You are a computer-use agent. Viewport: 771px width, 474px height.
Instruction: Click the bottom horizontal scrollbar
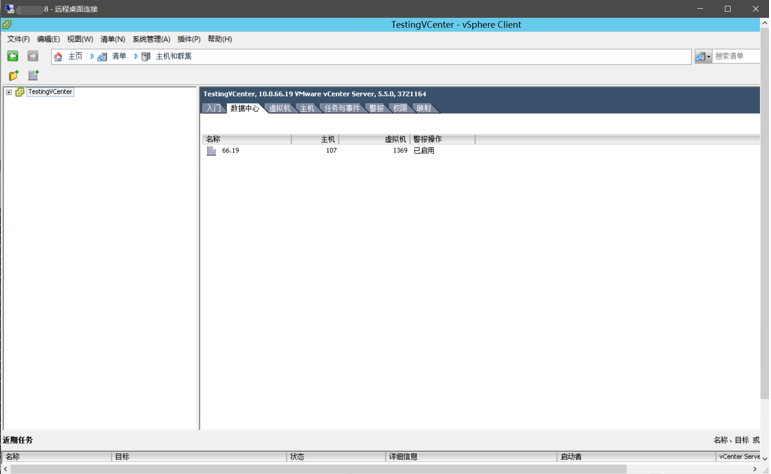point(318,468)
